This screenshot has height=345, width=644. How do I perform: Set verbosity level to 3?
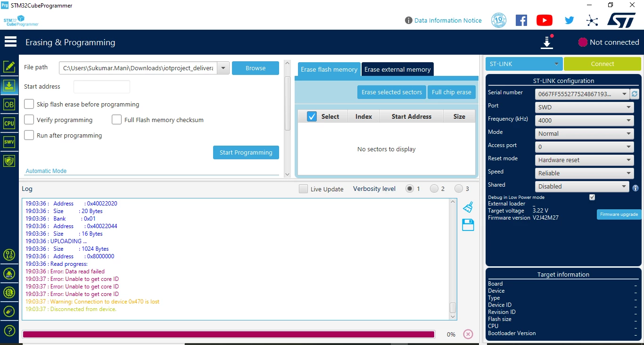coord(459,189)
